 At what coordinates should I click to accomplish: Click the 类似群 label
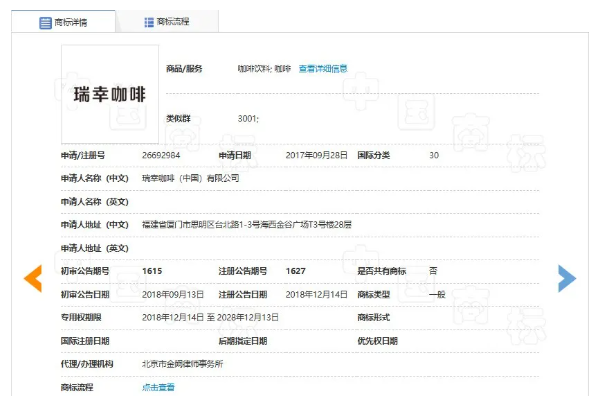tap(178, 119)
